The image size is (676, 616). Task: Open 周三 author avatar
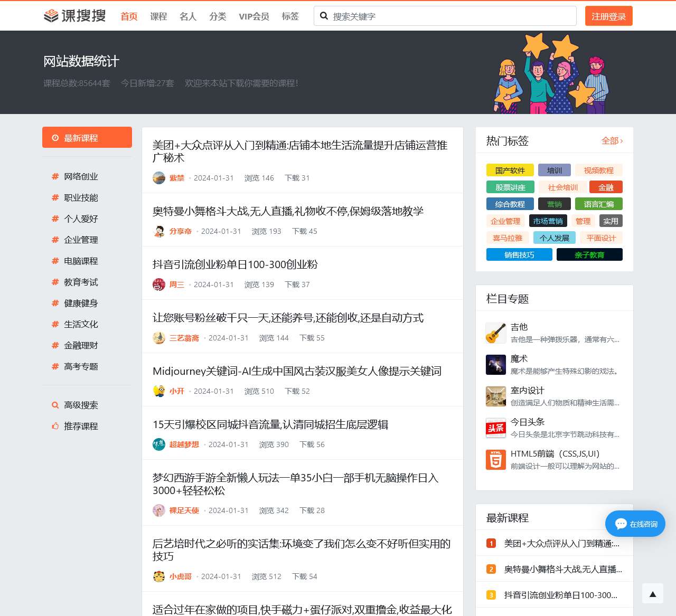(x=159, y=285)
